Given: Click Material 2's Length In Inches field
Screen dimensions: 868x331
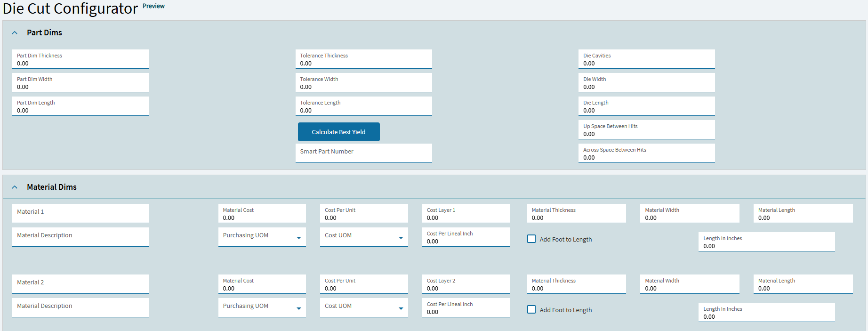Looking at the screenshot, I should [766, 313].
